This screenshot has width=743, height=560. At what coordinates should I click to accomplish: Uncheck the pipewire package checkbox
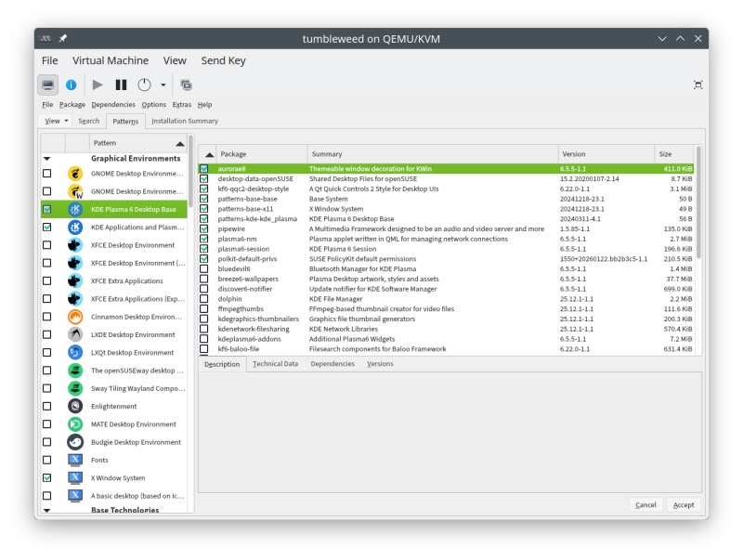[x=203, y=228]
